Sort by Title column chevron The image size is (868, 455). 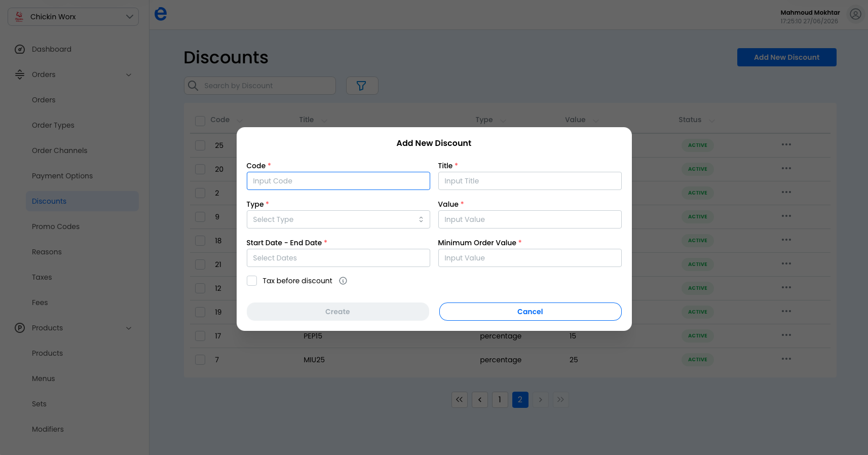(x=324, y=121)
